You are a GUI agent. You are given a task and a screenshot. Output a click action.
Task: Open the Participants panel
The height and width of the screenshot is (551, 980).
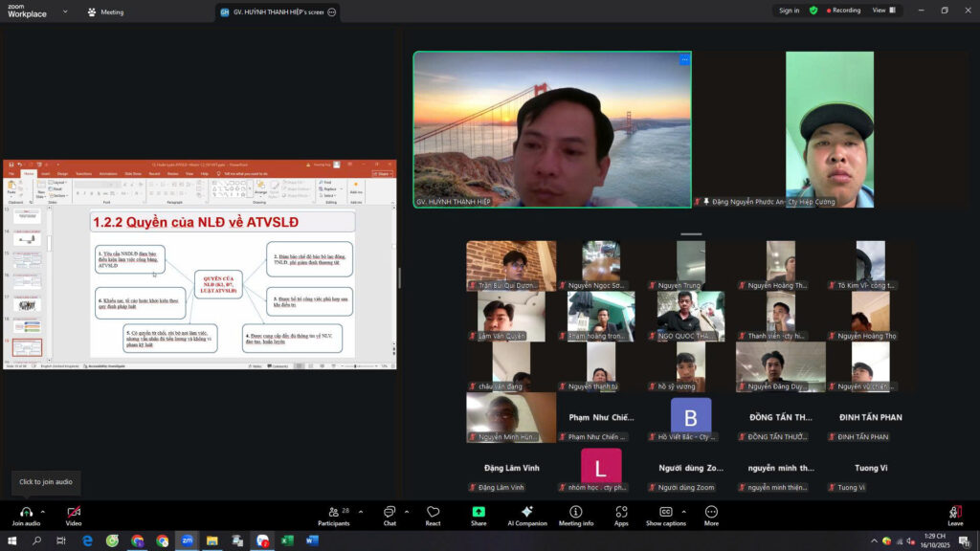333,512
